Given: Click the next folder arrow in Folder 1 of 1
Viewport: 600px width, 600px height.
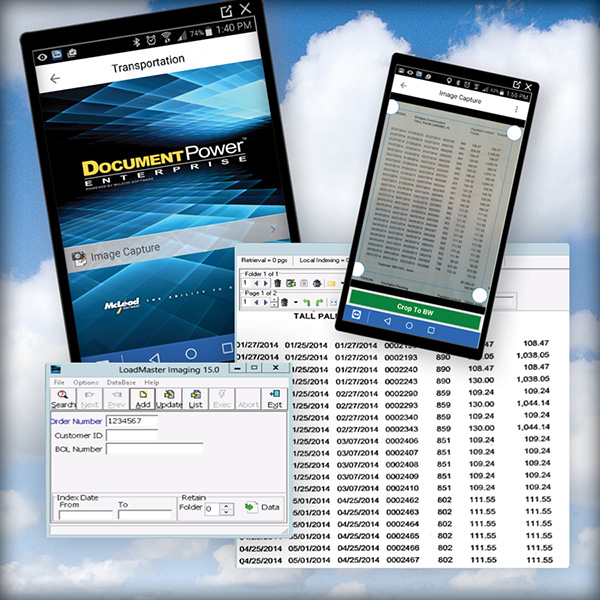Looking at the screenshot, I should [x=266, y=284].
